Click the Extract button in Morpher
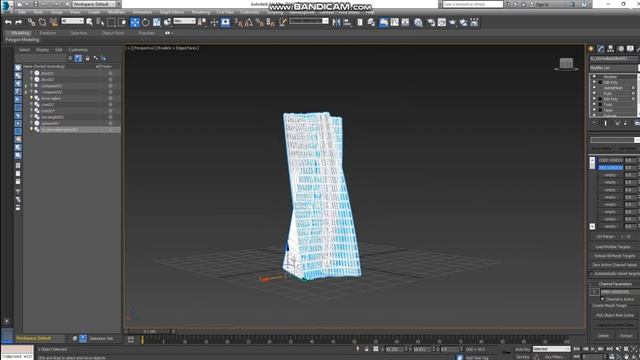Viewport: 640px width, 360px height. tap(626, 336)
